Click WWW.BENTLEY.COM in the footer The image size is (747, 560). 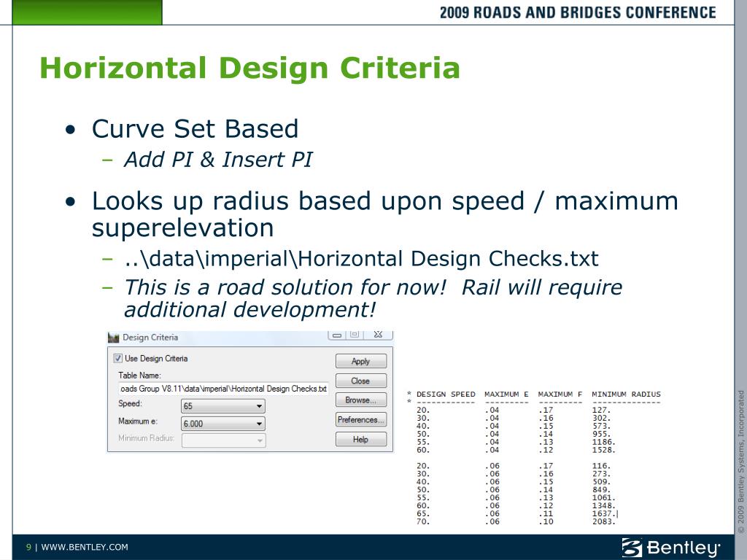(85, 547)
